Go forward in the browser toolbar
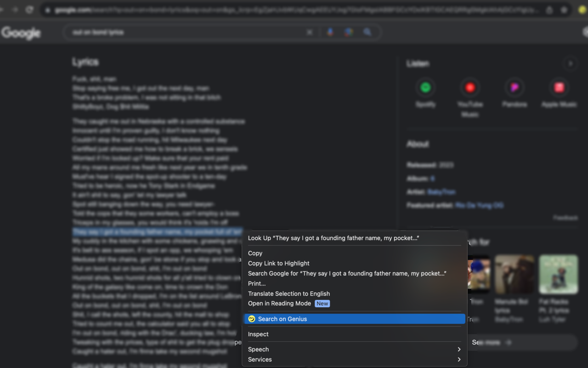588x368 pixels. tap(15, 10)
